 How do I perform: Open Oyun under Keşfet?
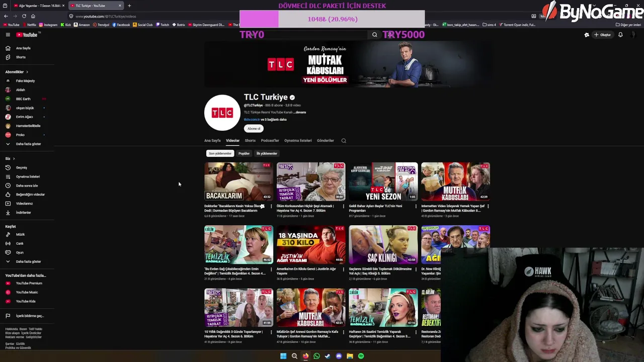pos(20,252)
